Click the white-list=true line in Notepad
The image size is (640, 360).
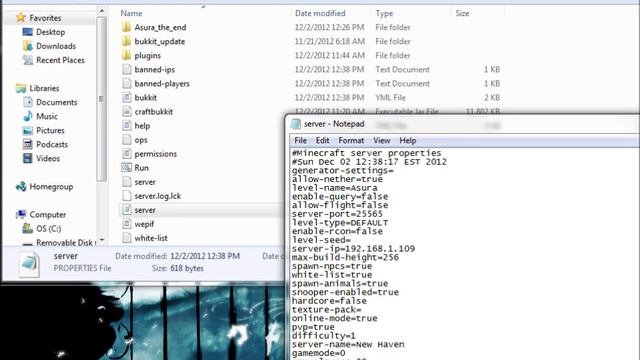coord(331,275)
